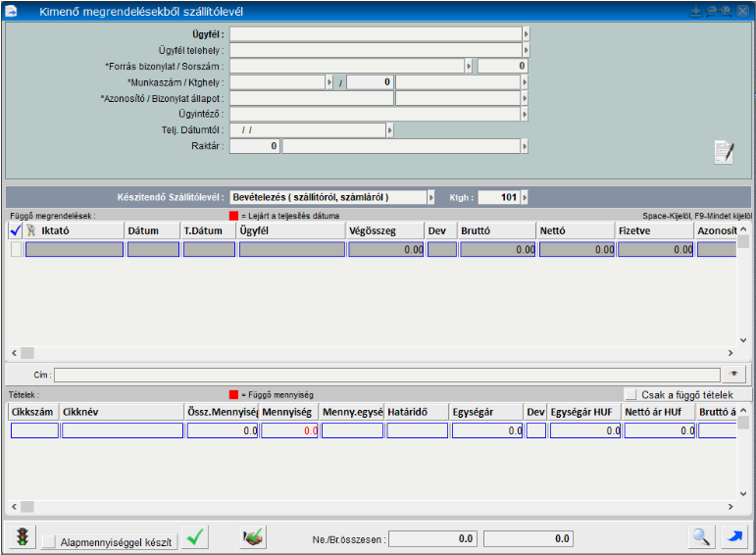The height and width of the screenshot is (555, 756).
Task: Click the Cikknév column header
Action: pyautogui.click(x=123, y=412)
